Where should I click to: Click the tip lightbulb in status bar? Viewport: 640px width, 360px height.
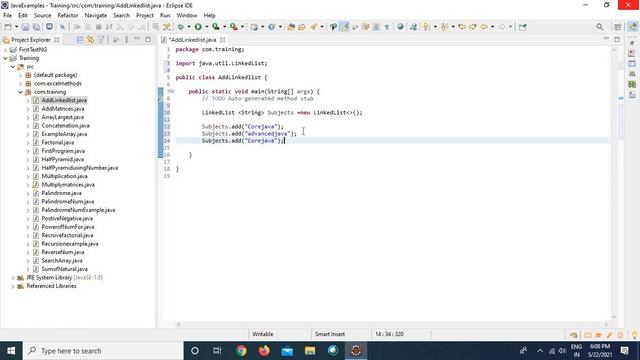[x=634, y=335]
